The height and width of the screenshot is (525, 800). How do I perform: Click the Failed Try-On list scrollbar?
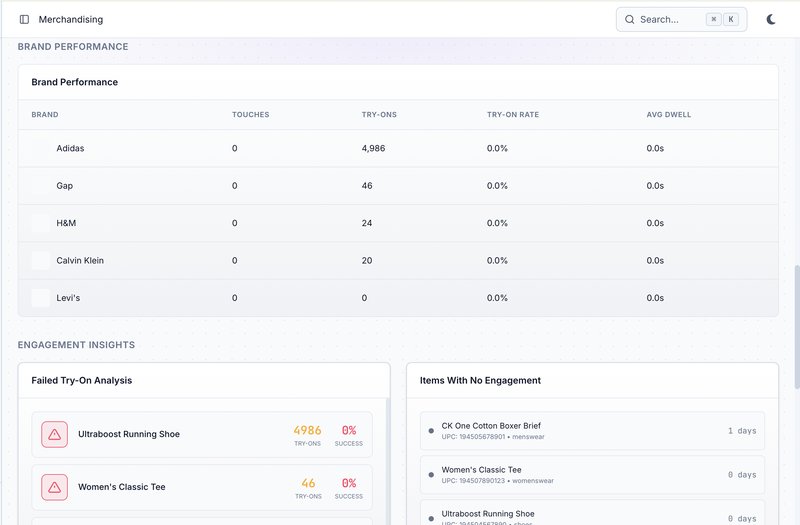coord(388,462)
